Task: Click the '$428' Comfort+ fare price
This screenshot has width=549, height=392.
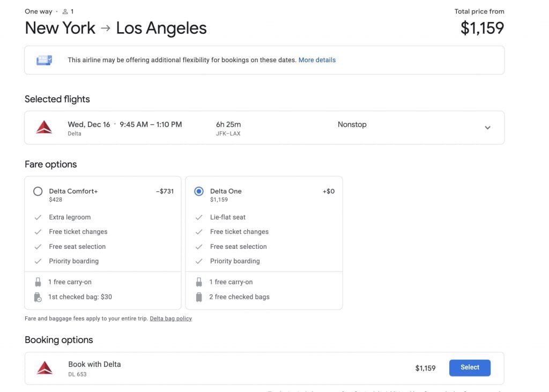Action: pyautogui.click(x=55, y=199)
